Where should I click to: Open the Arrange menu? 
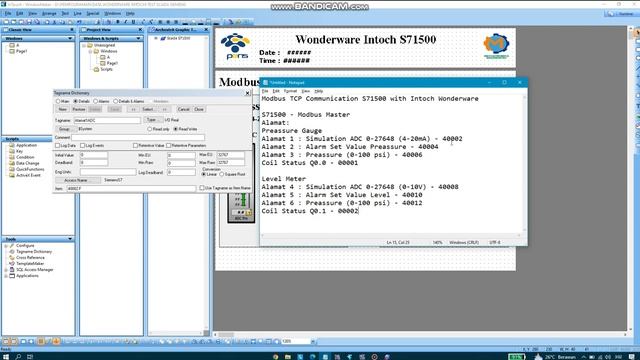[49, 13]
